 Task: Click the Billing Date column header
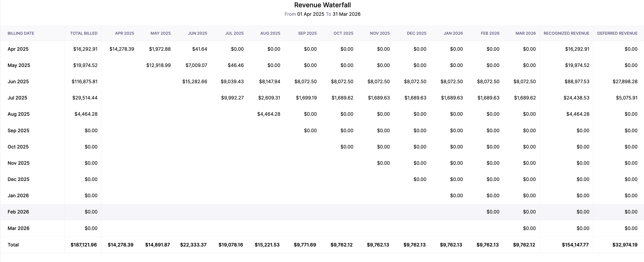point(21,33)
